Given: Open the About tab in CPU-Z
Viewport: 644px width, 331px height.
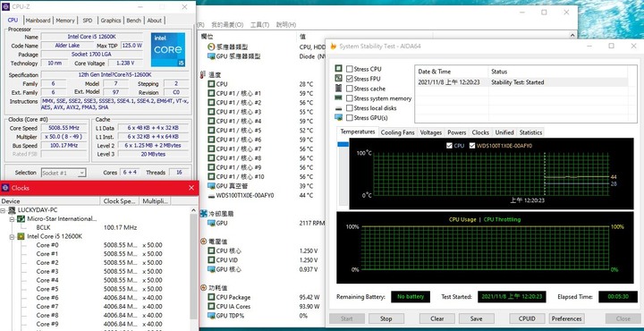Looking at the screenshot, I should pos(155,20).
